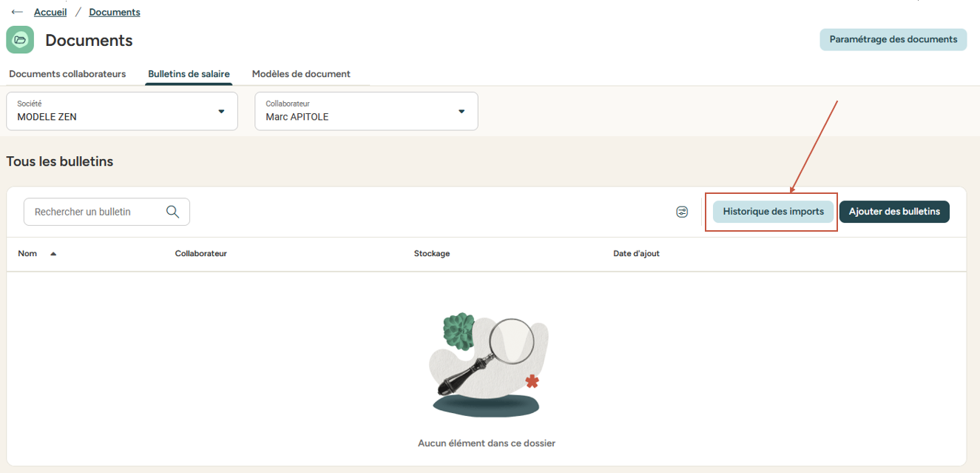Open the Modèles de document tab
The width and height of the screenshot is (980, 473).
[x=301, y=74]
